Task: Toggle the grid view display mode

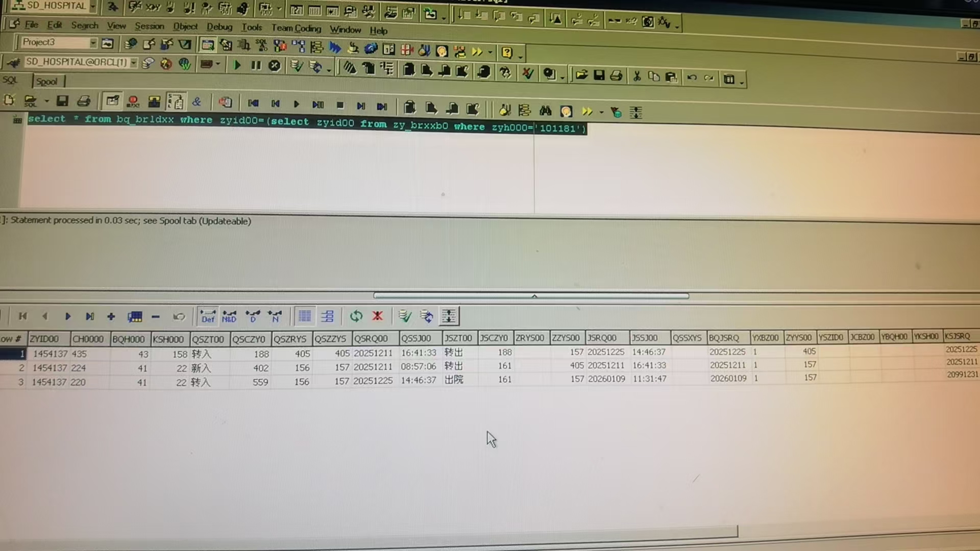Action: point(305,316)
